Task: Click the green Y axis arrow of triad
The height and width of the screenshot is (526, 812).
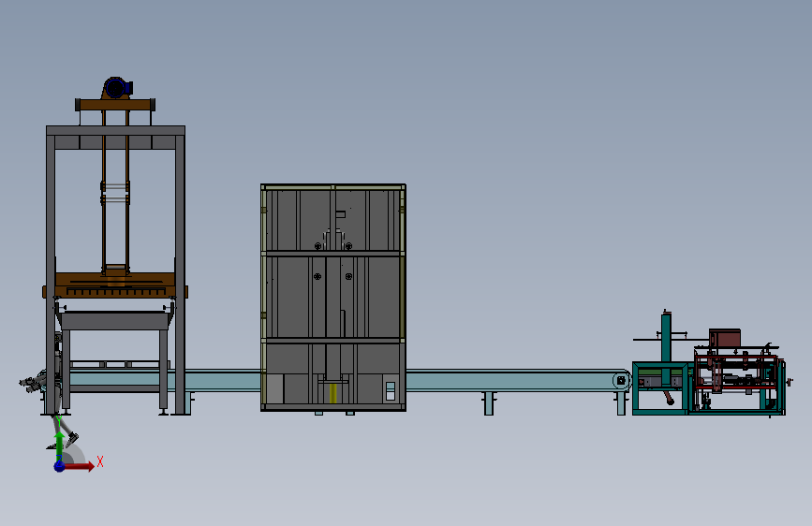Action: (60, 446)
